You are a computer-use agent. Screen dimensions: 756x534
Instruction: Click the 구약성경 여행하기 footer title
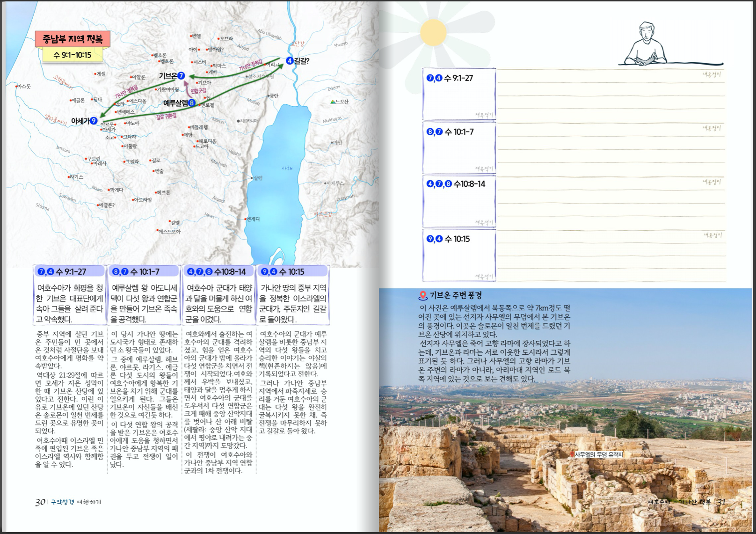(76, 502)
